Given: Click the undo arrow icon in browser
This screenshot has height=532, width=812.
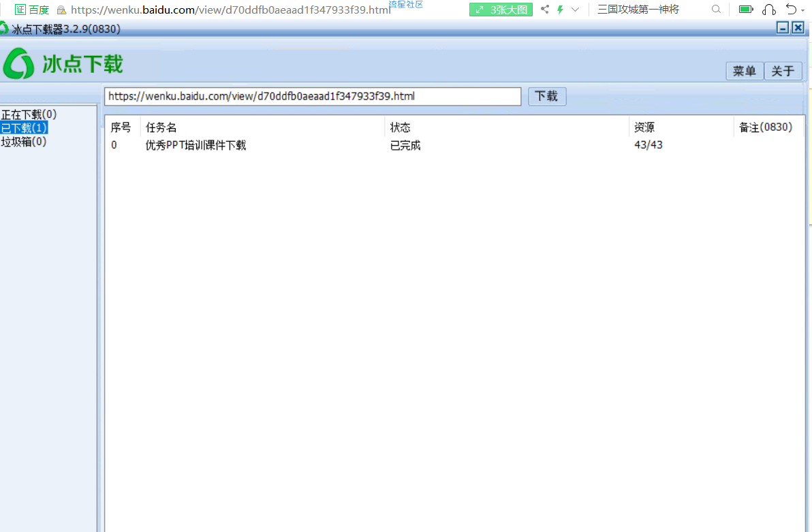Looking at the screenshot, I should (791, 10).
